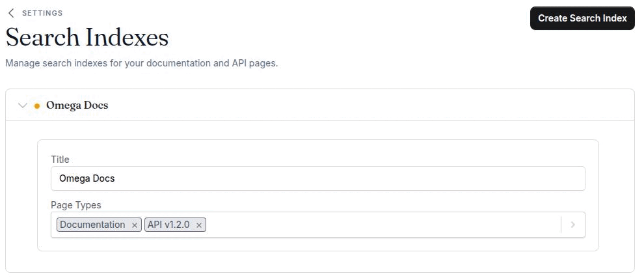Screen dimensions: 644x280
Task: Click the Title field label
Action: [x=60, y=159]
